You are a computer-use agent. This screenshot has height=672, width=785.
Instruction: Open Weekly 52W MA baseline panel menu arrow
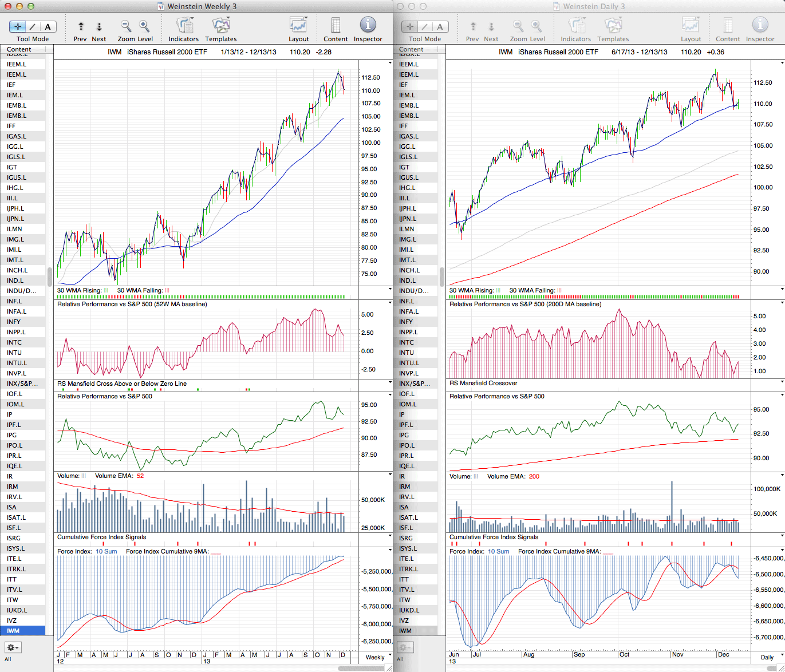[390, 303]
